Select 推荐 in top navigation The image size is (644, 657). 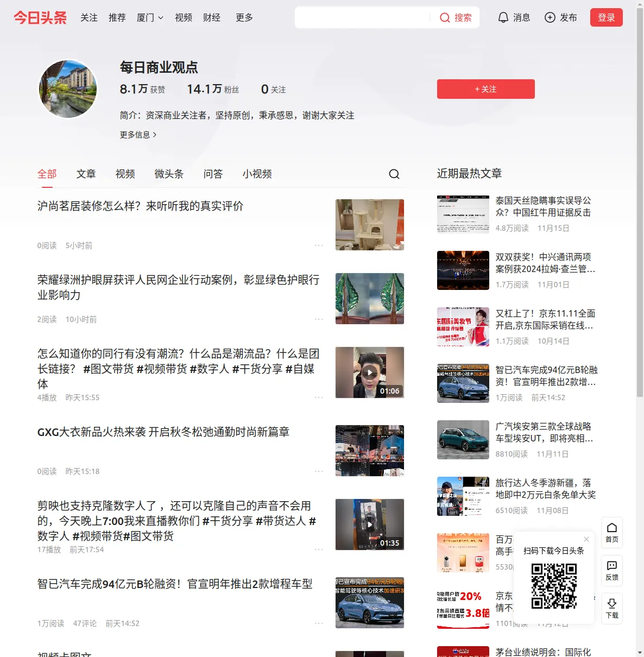pyautogui.click(x=117, y=17)
